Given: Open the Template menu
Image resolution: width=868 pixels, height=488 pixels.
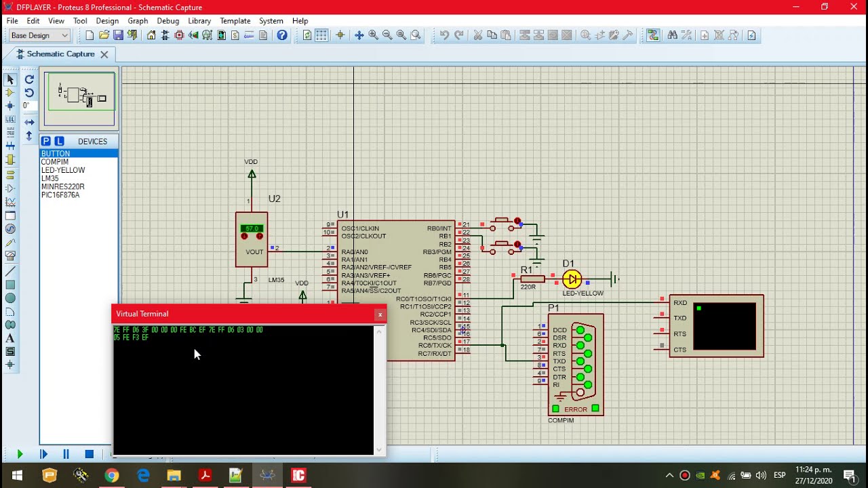Looking at the screenshot, I should click(x=235, y=21).
